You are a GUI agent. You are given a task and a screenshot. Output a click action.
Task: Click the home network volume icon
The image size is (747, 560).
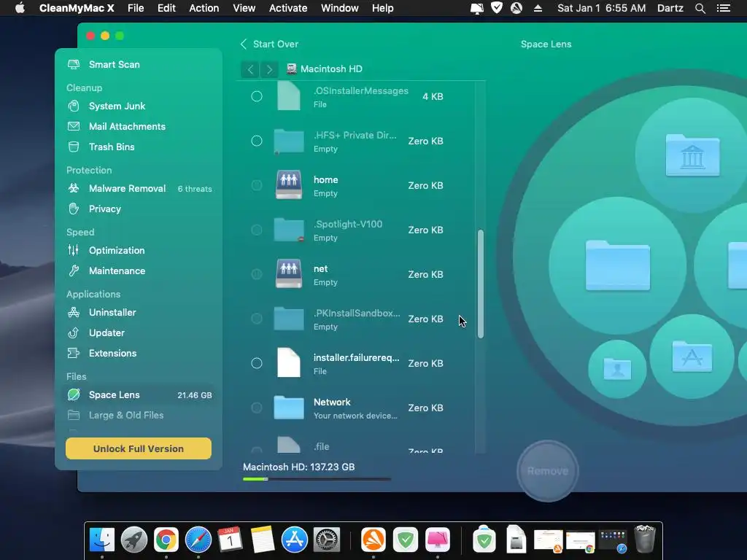tap(289, 184)
